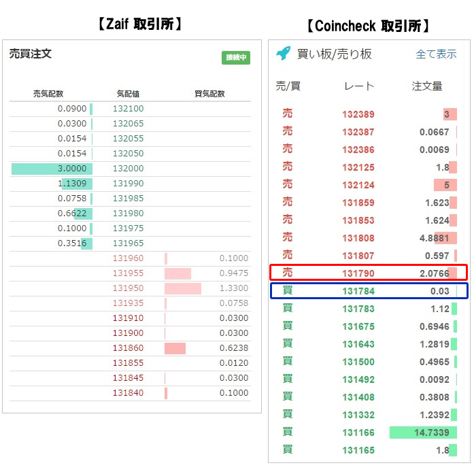474x476 pixels.
Task: Click the Zaif bid price 131955
Action: coord(128,273)
